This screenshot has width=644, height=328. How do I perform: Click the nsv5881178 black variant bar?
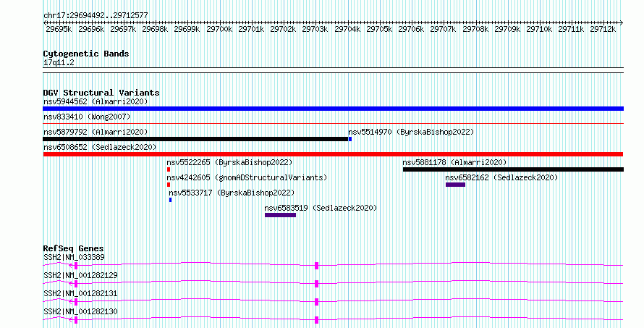(513, 169)
